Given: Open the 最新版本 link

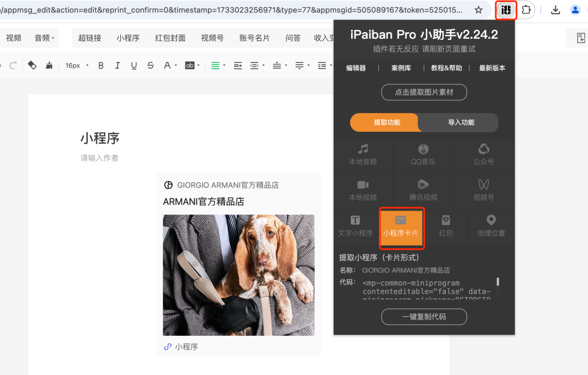Looking at the screenshot, I should tap(492, 68).
